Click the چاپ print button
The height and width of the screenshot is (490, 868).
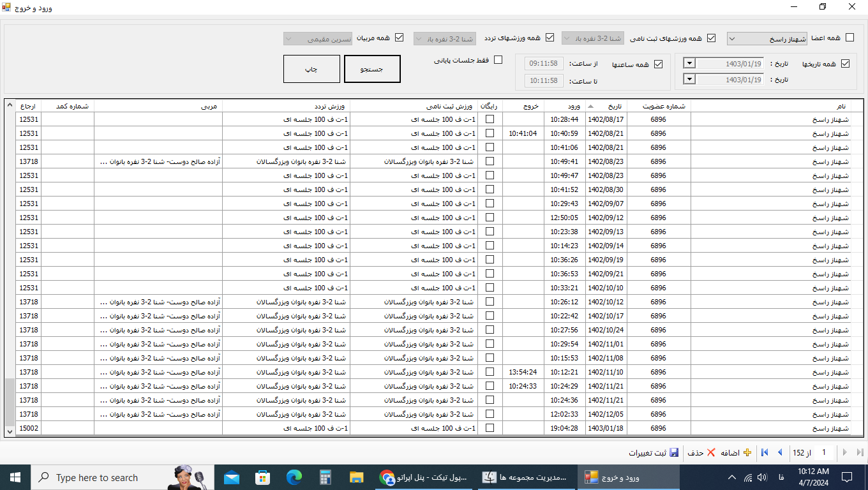pos(311,69)
